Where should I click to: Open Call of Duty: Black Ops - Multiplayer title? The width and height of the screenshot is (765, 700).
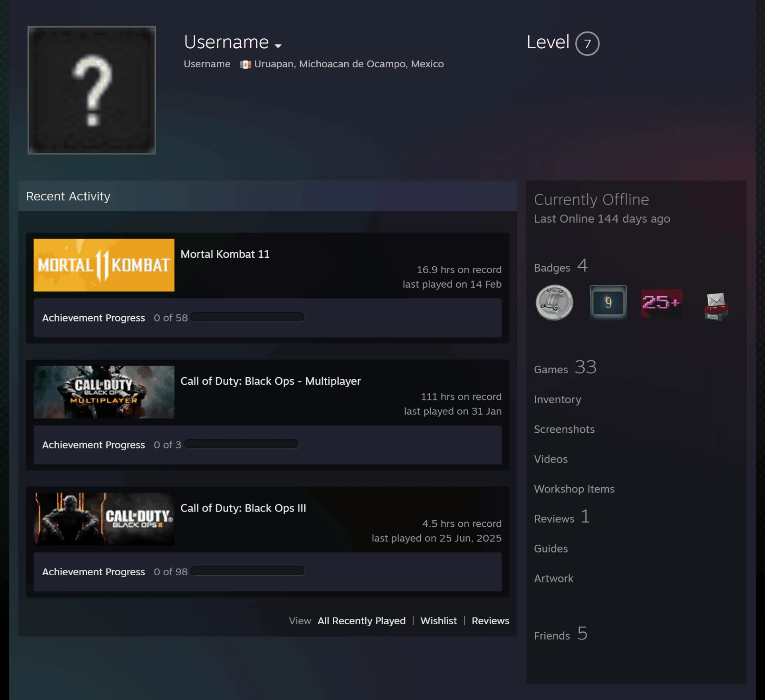271,381
